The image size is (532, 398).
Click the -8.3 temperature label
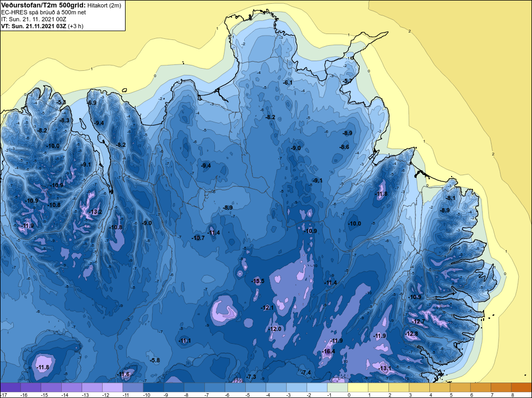(64, 120)
